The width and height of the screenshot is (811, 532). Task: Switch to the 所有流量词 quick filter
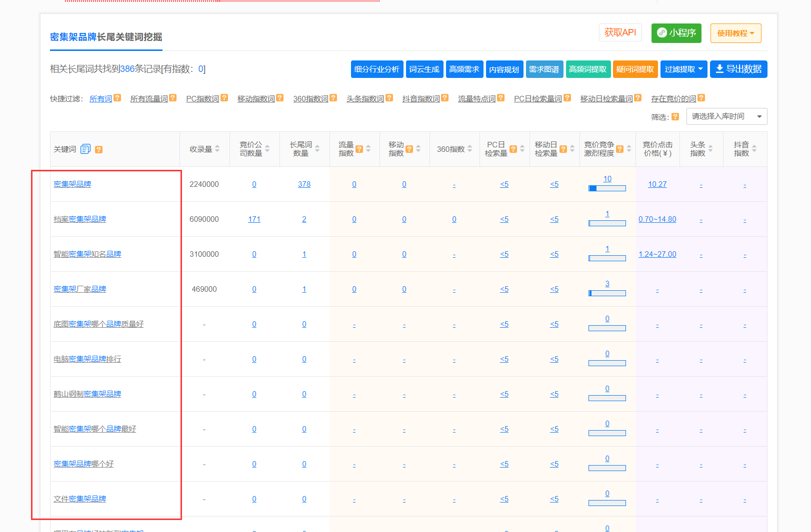click(148, 98)
